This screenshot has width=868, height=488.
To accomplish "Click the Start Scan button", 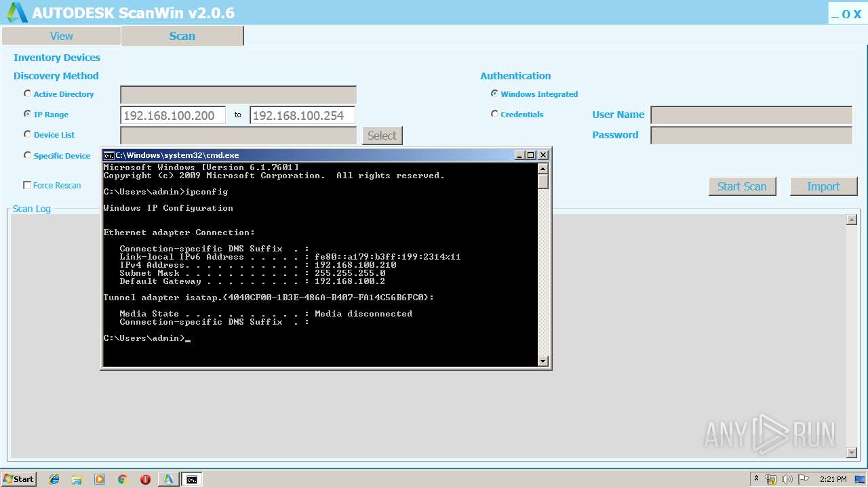I will (x=742, y=186).
